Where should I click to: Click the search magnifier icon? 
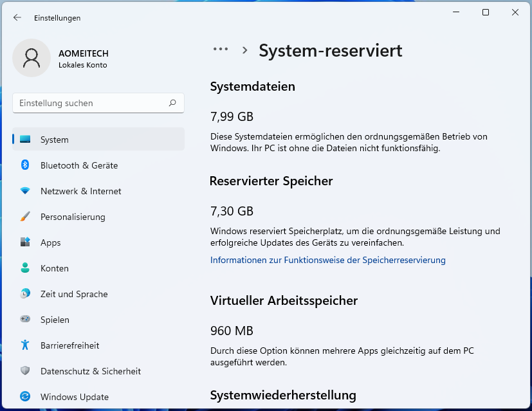point(172,103)
